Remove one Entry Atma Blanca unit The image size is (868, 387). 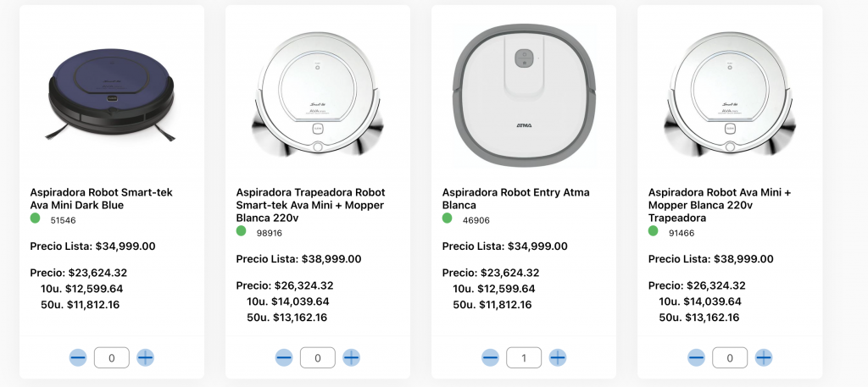(x=490, y=358)
